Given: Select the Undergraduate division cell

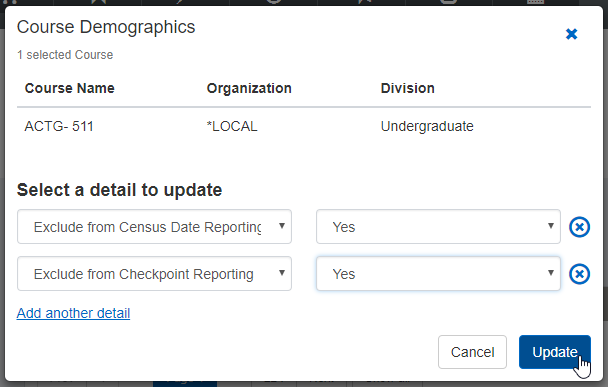Looking at the screenshot, I should click(x=427, y=126).
